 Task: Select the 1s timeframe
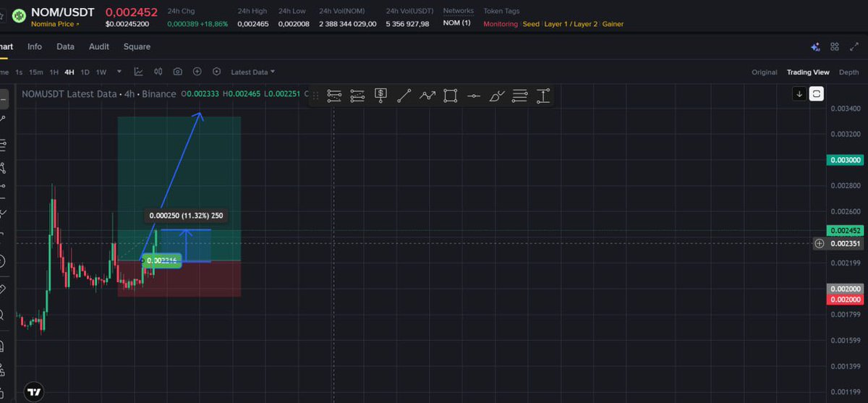(x=20, y=72)
